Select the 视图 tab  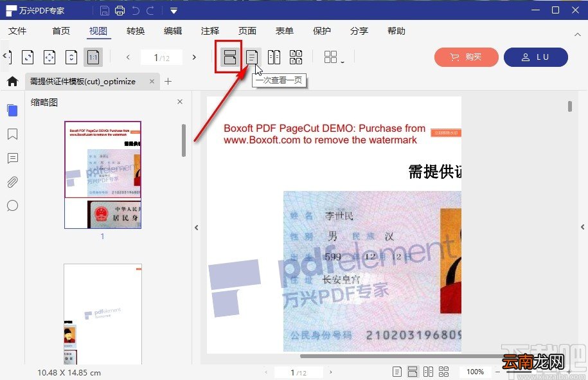[x=98, y=31]
